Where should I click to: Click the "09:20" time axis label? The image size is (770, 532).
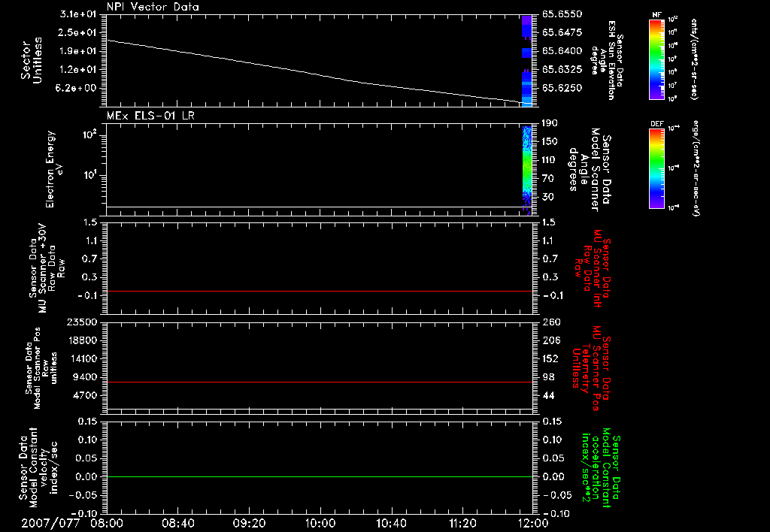click(x=249, y=523)
